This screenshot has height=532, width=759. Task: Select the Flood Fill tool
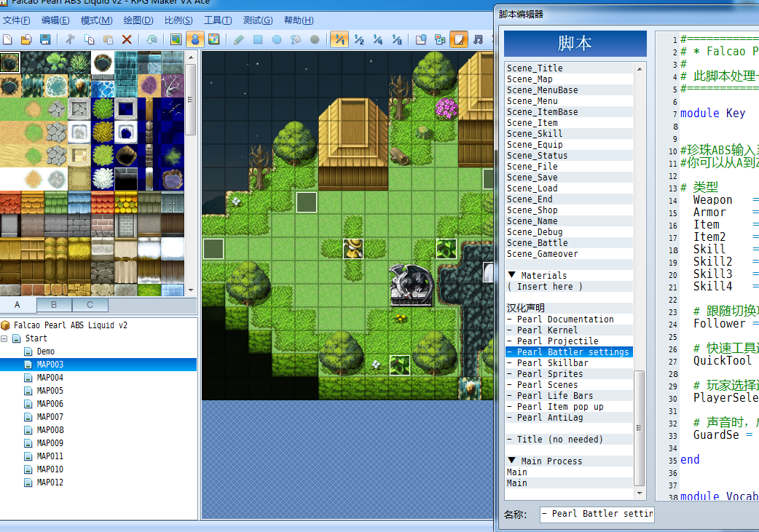pos(295,39)
